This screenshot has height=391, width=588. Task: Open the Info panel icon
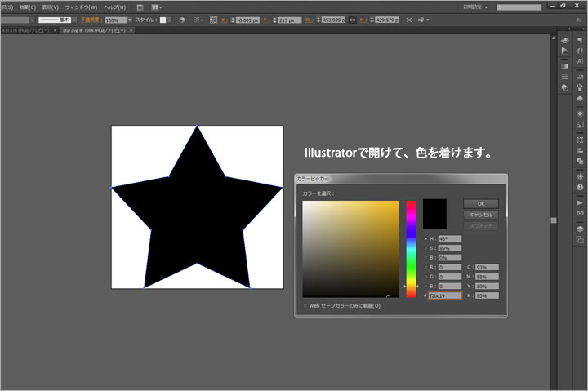(580, 187)
